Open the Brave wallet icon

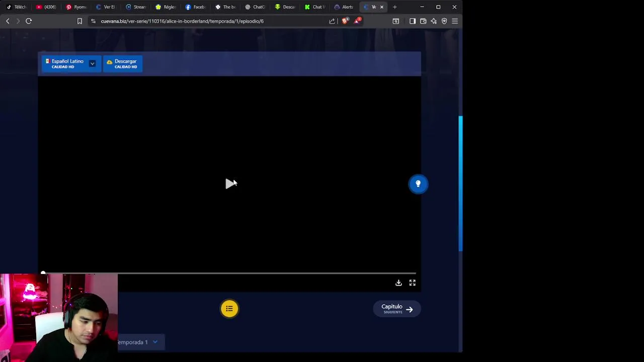423,21
